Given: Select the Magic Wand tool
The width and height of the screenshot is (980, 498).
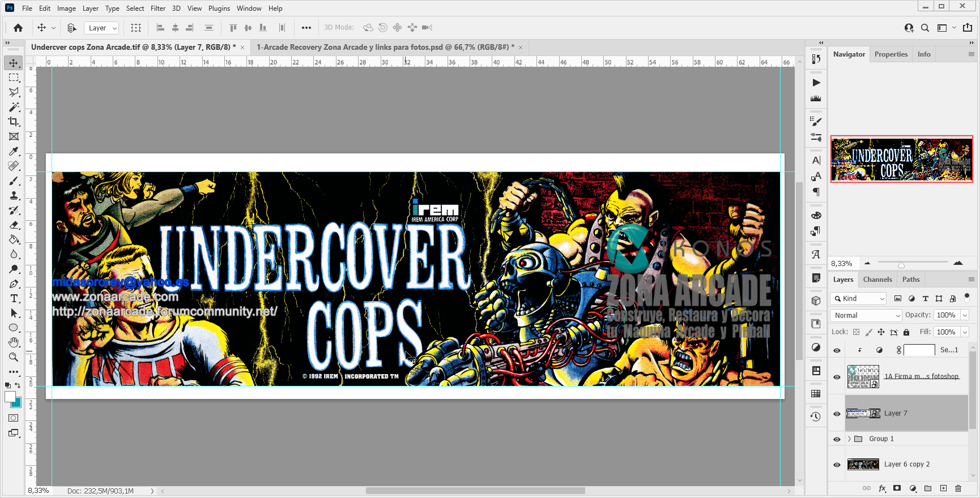Looking at the screenshot, I should pos(14,107).
